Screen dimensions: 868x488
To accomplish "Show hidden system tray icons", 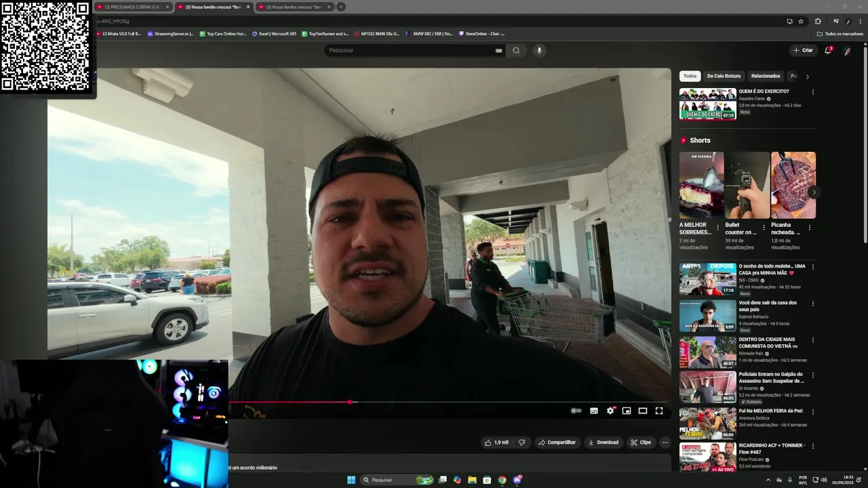I will (x=768, y=480).
